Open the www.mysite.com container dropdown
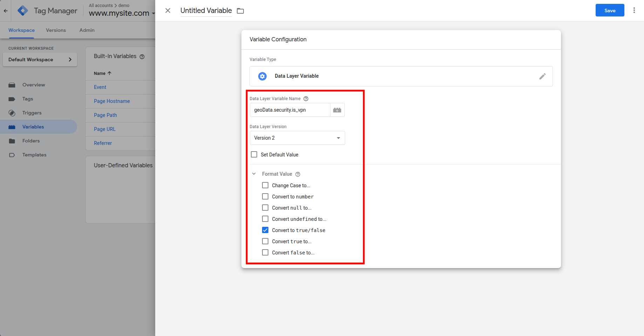 tap(122, 13)
